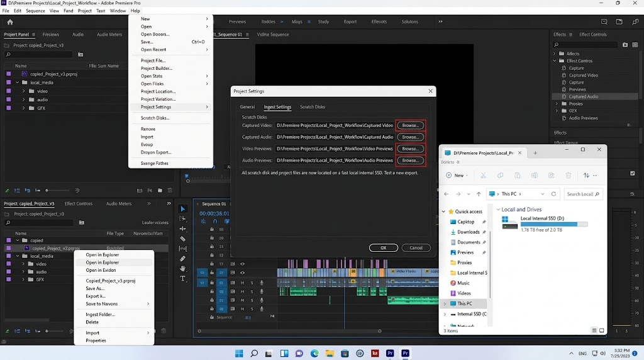
Task: Click the Home icon in Premiere
Action: tap(10, 22)
